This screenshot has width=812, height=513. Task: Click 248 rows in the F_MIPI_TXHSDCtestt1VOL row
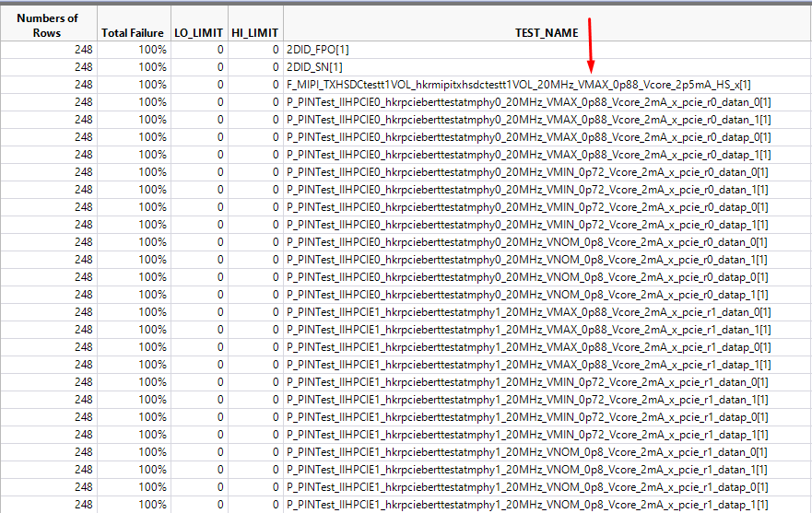[83, 85]
